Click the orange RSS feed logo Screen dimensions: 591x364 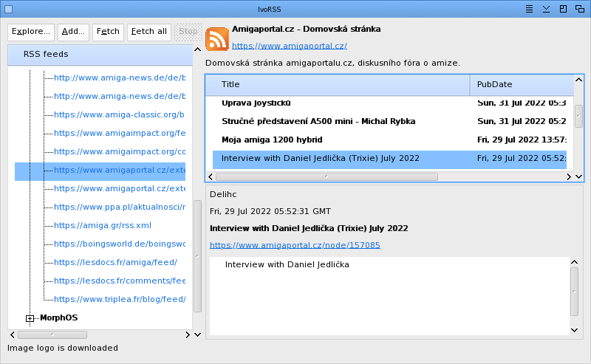[x=217, y=38]
